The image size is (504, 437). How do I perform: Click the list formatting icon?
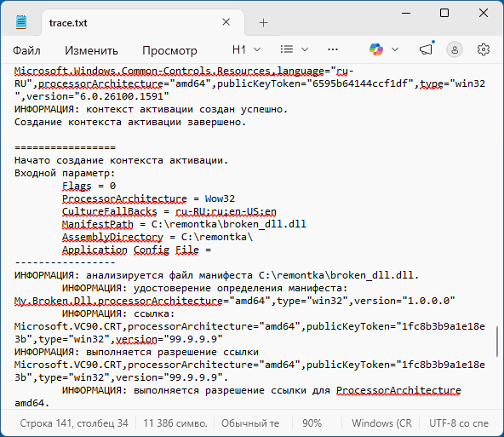tap(286, 49)
